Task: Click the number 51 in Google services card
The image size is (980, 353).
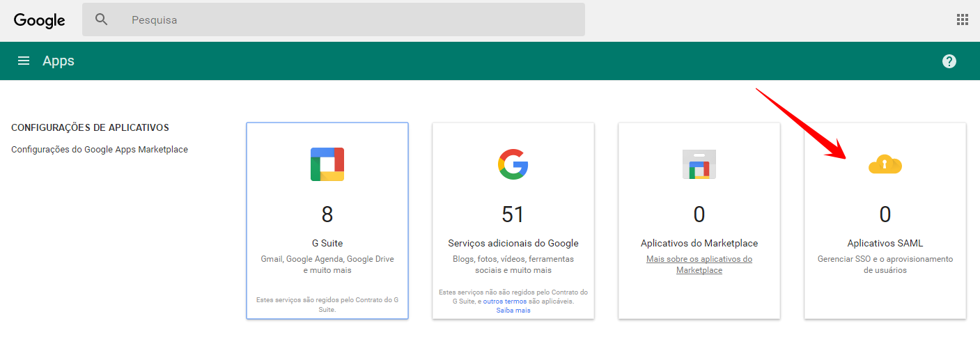Action: point(513,214)
